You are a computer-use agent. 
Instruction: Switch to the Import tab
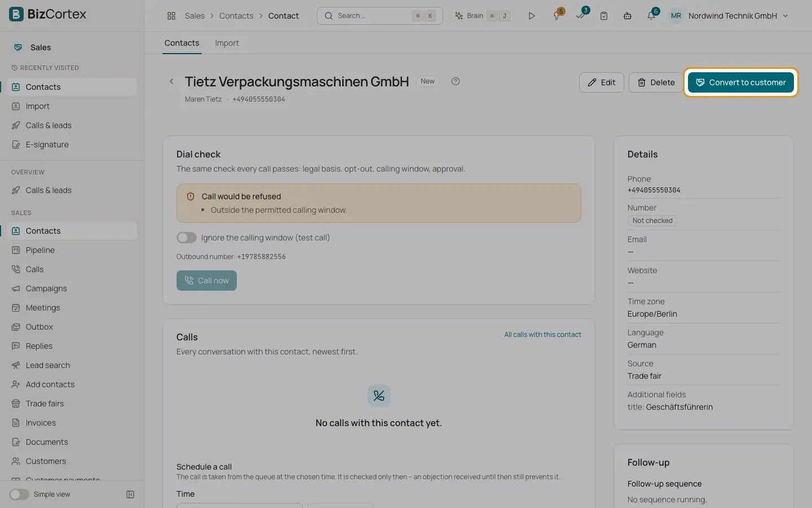click(x=227, y=43)
